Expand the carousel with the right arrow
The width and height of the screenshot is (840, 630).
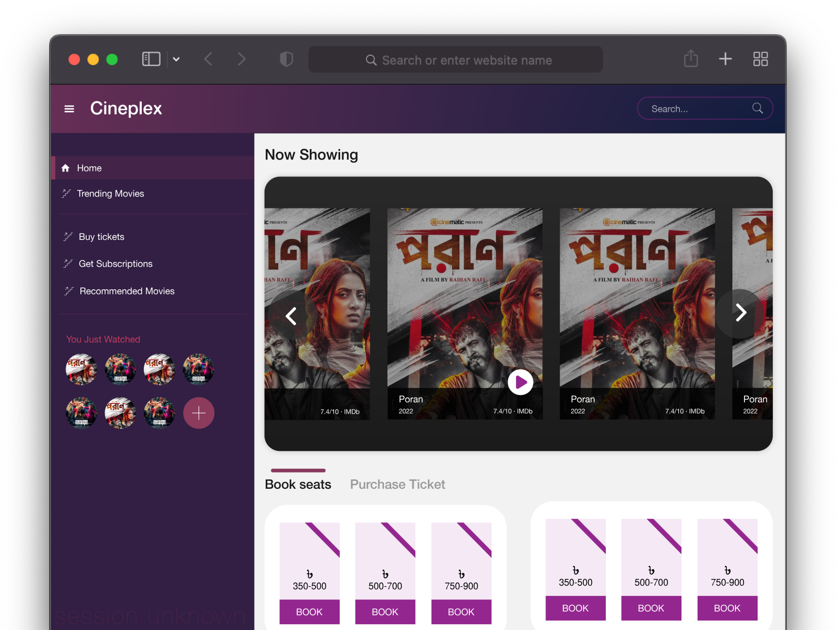(x=741, y=313)
